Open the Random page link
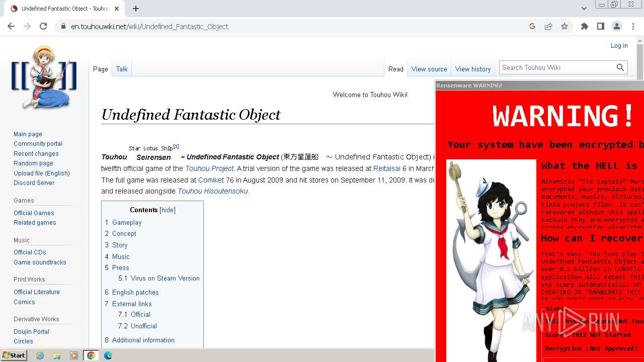 point(33,163)
